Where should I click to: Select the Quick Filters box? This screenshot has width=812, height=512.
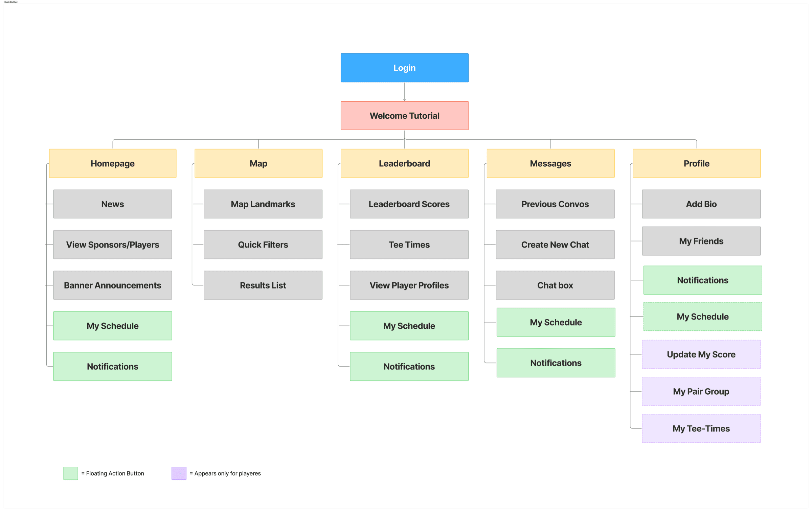point(263,245)
